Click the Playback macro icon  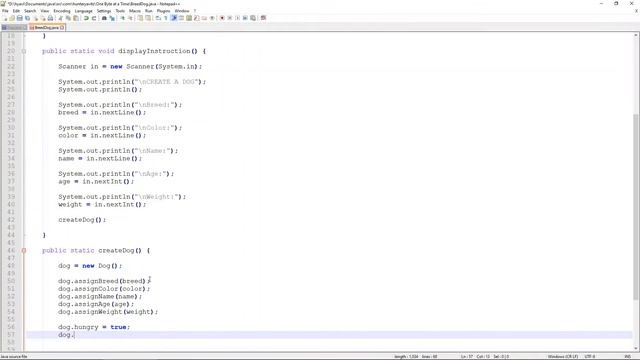237,18
